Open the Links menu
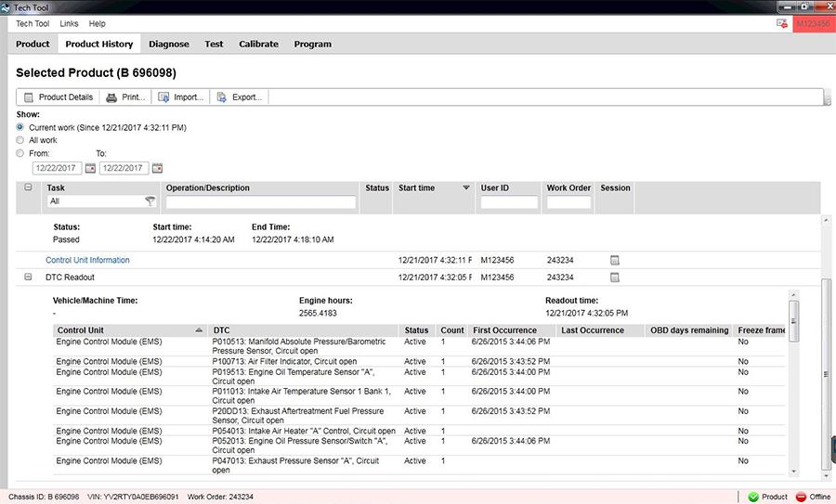Image resolution: width=836 pixels, height=504 pixels. pos(69,23)
